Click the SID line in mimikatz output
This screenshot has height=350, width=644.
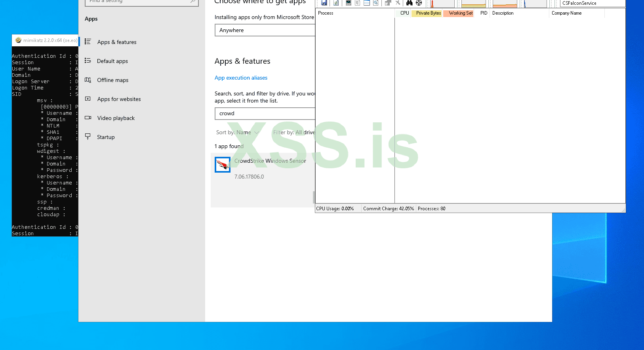pos(45,94)
